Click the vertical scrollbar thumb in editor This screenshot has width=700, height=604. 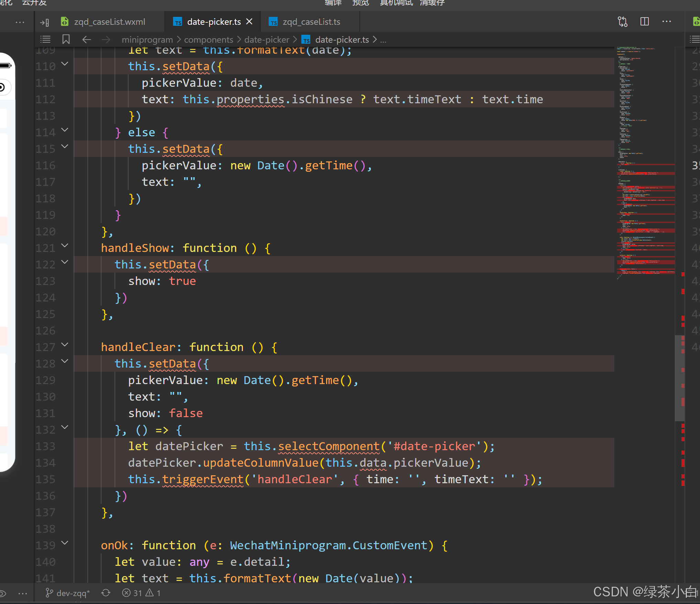679,378
